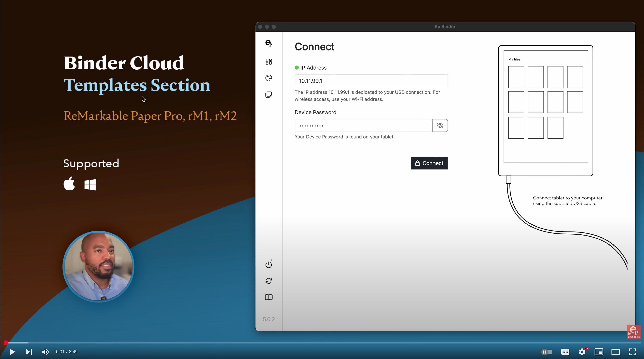Skip to next video
The height and width of the screenshot is (359, 644).
coord(29,352)
